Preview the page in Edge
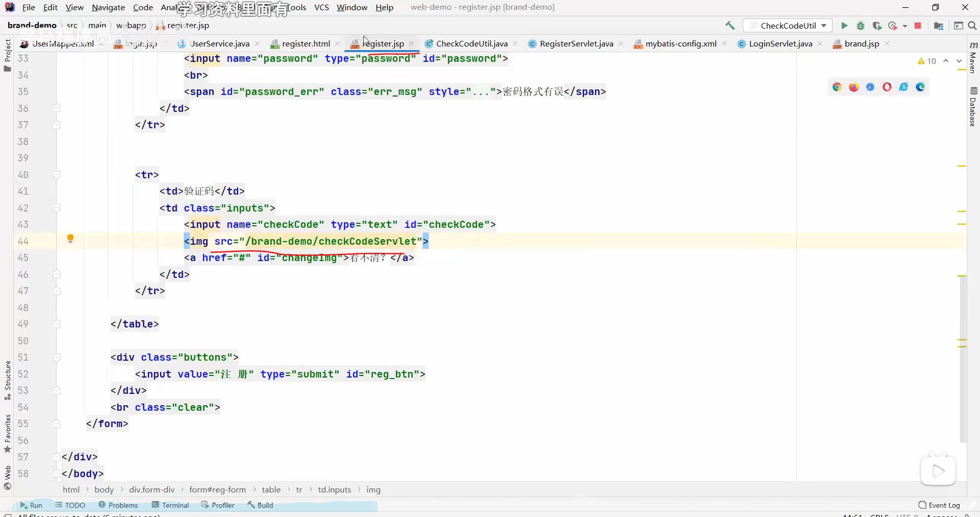The height and width of the screenshot is (517, 980). [x=920, y=87]
